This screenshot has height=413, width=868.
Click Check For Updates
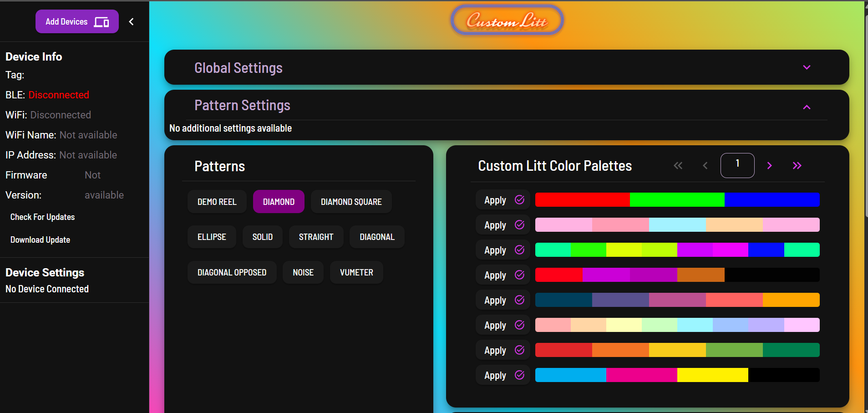pyautogui.click(x=42, y=217)
